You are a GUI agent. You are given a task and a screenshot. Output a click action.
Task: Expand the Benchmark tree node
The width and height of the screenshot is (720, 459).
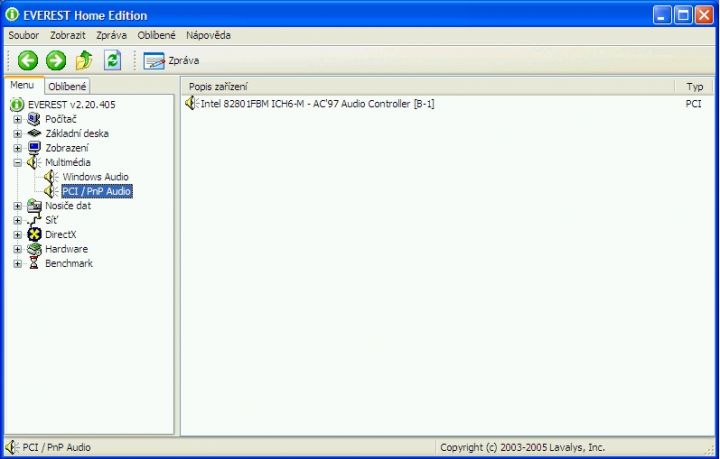pyautogui.click(x=17, y=263)
